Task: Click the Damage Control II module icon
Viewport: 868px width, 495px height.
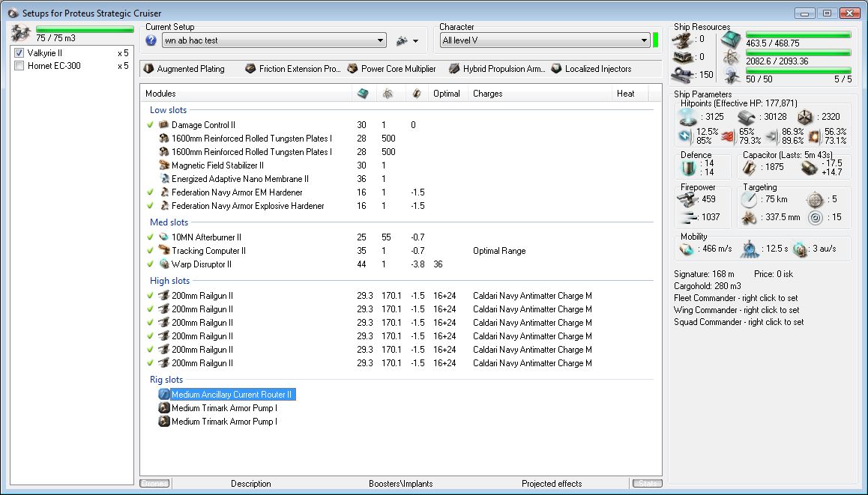Action: coord(164,125)
